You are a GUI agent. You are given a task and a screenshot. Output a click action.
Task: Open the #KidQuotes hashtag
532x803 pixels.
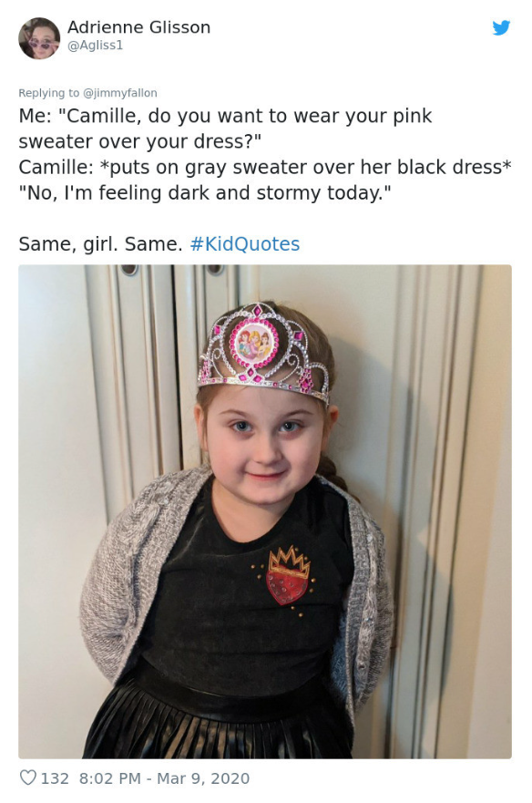pyautogui.click(x=245, y=243)
